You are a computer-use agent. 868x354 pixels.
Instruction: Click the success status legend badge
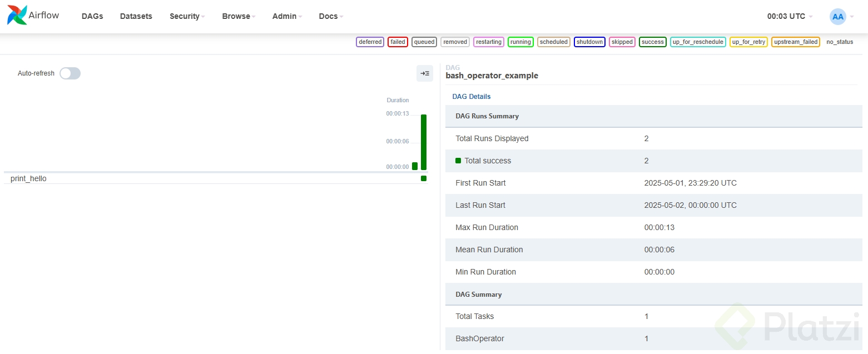(x=652, y=42)
